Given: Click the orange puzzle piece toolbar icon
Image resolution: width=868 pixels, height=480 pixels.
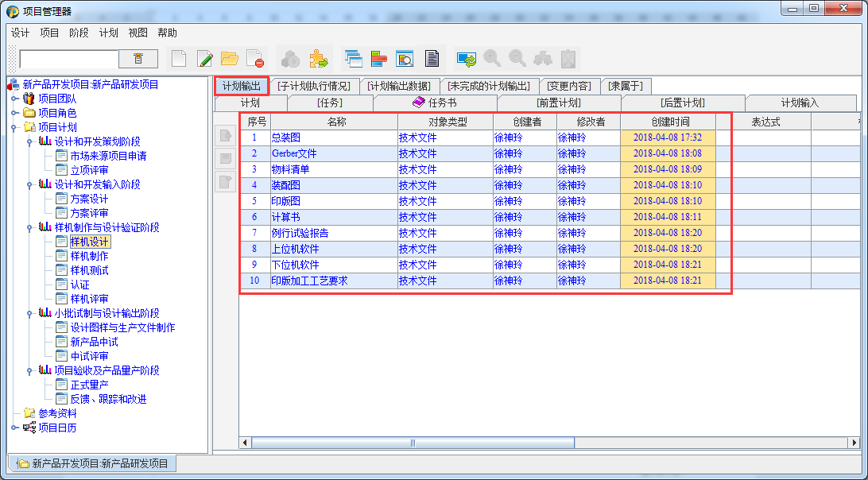Looking at the screenshot, I should pyautogui.click(x=318, y=58).
